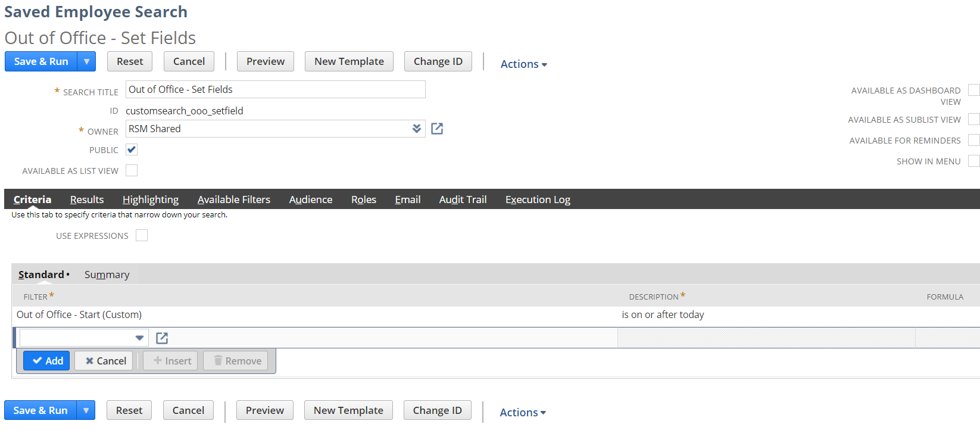Tick the Use Expressions checkbox
The width and height of the screenshot is (980, 430).
[x=142, y=235]
